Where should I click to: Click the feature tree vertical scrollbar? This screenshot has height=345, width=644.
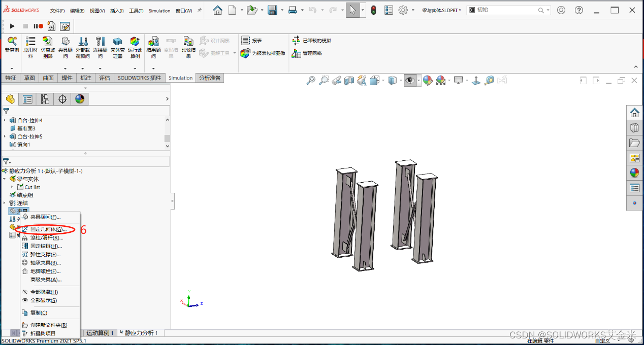(167, 132)
